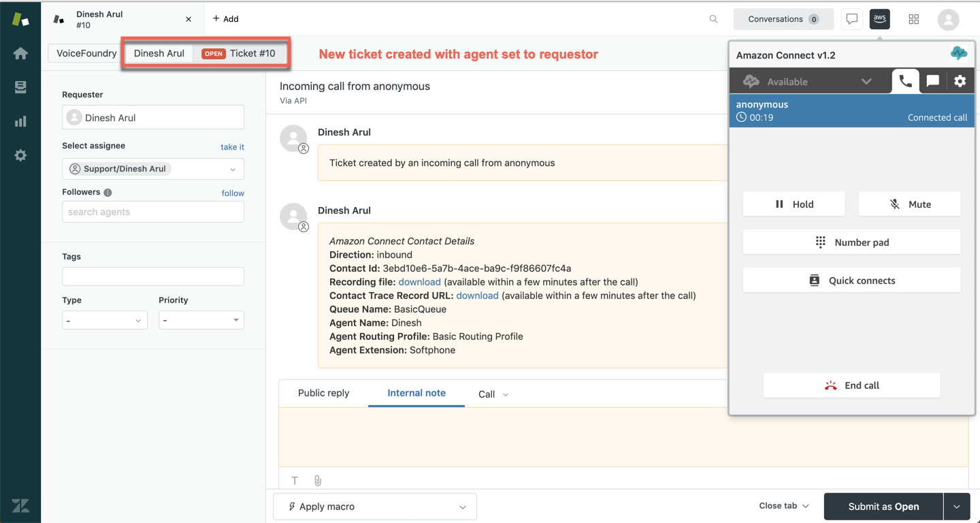Open the Type dropdown
Image resolution: width=980 pixels, height=523 pixels.
point(105,320)
